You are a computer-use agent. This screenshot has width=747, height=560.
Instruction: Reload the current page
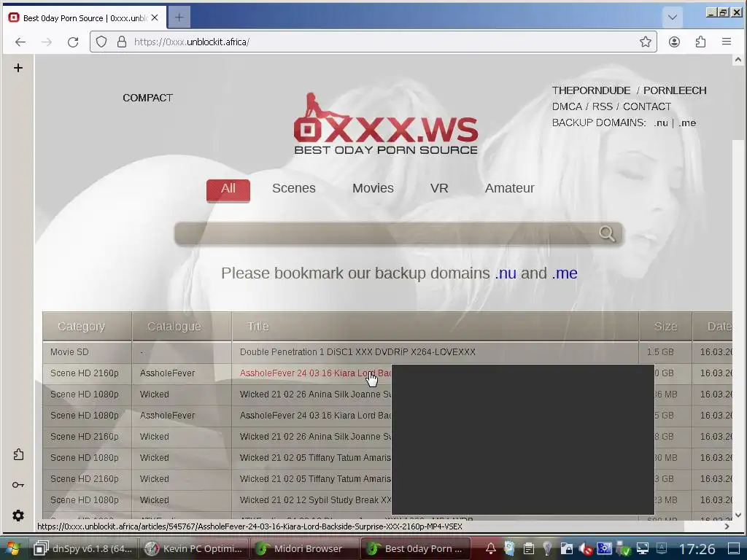73,42
